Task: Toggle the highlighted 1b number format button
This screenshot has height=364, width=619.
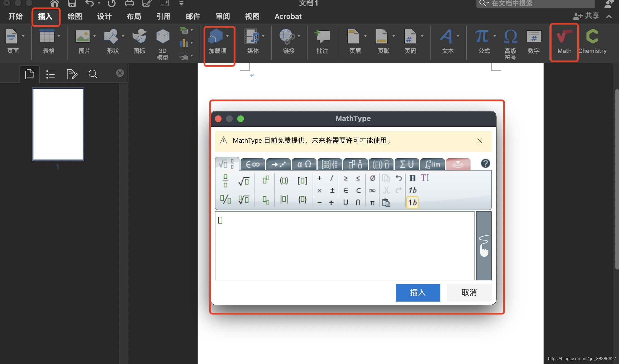Action: tap(412, 202)
